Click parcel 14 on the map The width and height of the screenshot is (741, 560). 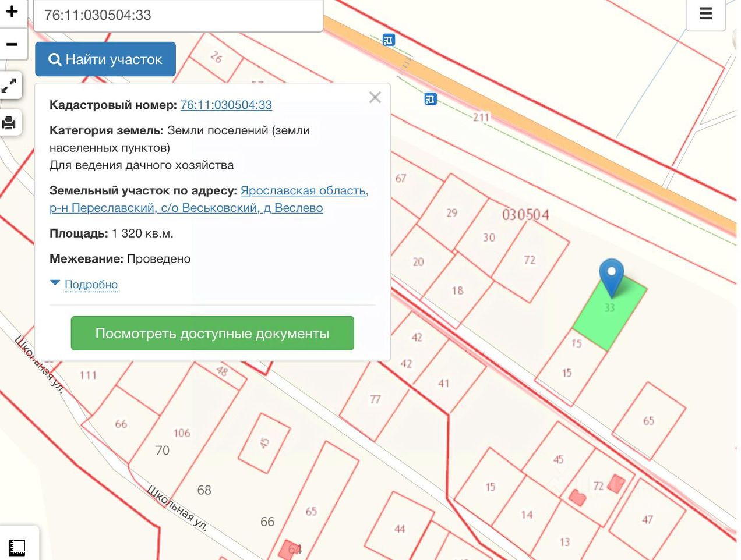tap(527, 515)
